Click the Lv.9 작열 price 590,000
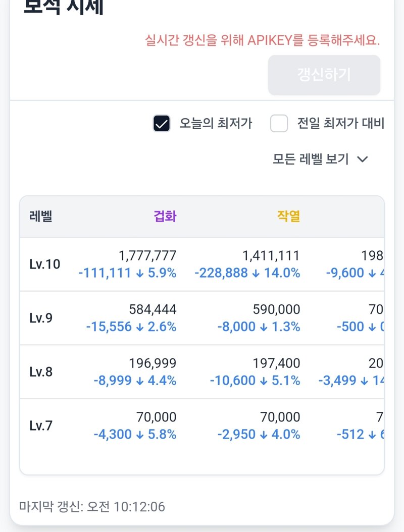This screenshot has width=404, height=532. (x=276, y=309)
